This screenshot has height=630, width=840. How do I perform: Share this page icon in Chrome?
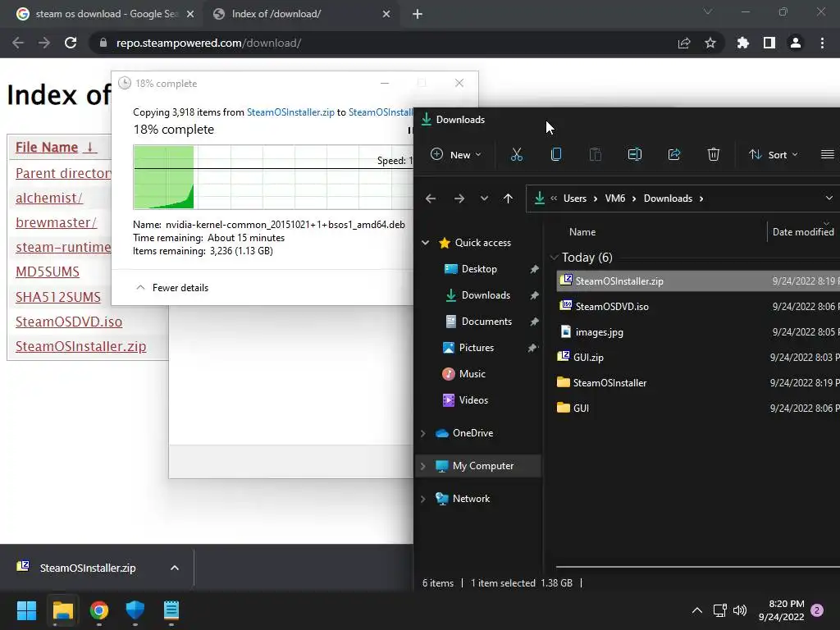(683, 43)
